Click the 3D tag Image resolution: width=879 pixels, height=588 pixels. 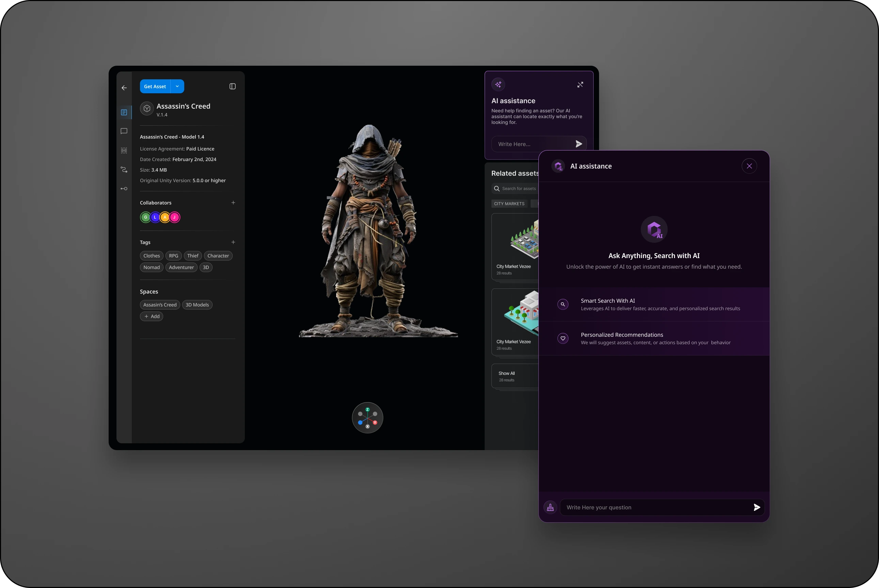[x=206, y=267]
